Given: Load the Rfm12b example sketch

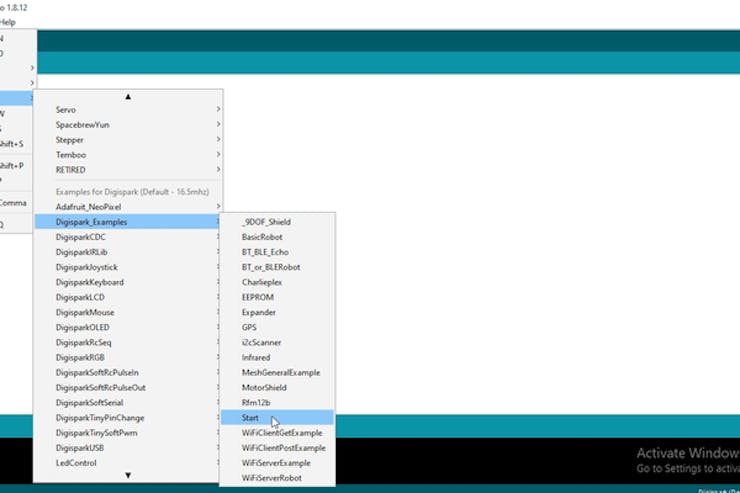Looking at the screenshot, I should (x=278, y=403).
